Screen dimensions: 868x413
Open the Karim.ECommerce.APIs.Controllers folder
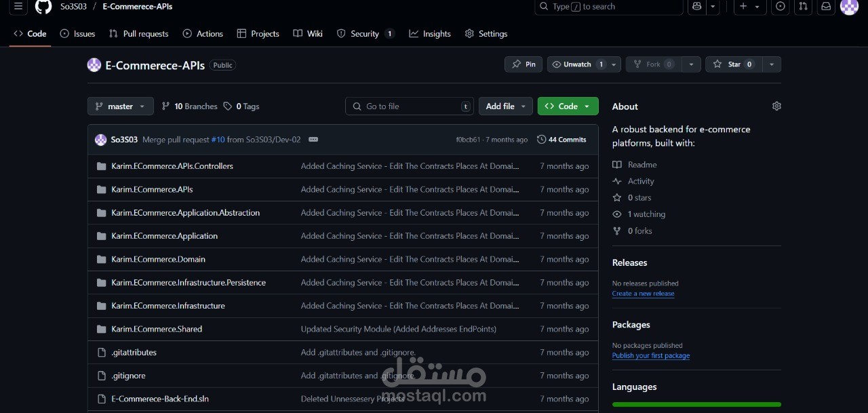[172, 166]
